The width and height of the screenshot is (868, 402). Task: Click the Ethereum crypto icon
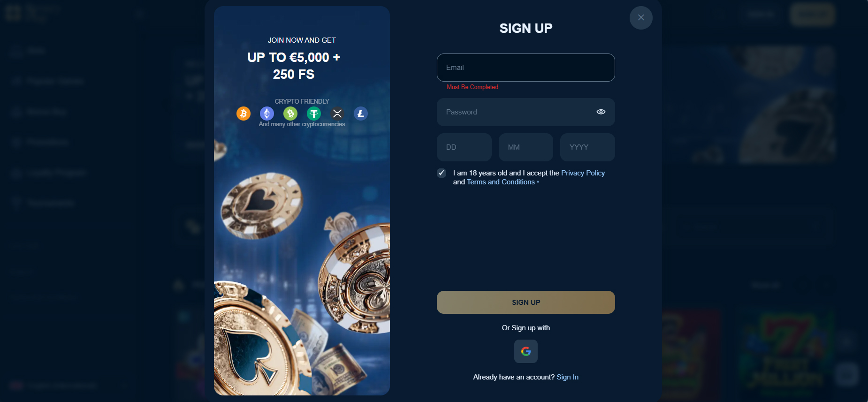267,114
